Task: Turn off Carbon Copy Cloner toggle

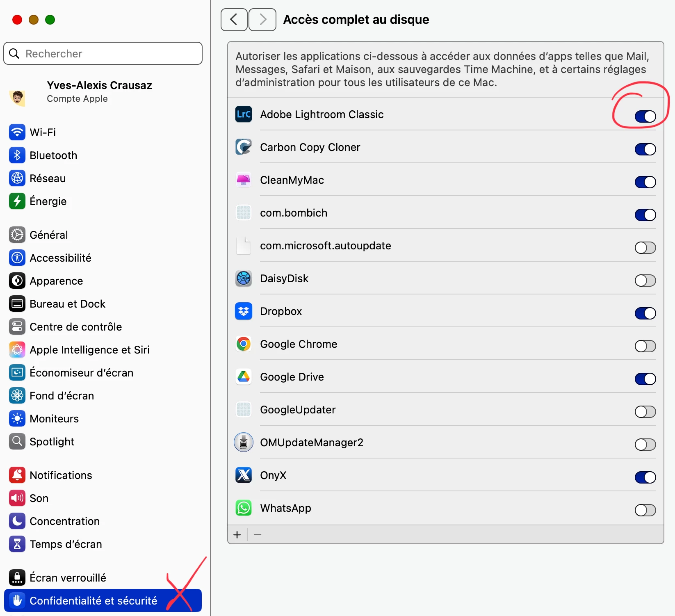Action: (645, 149)
